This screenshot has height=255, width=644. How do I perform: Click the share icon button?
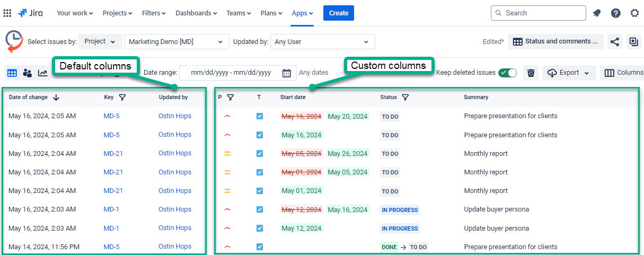tap(614, 42)
